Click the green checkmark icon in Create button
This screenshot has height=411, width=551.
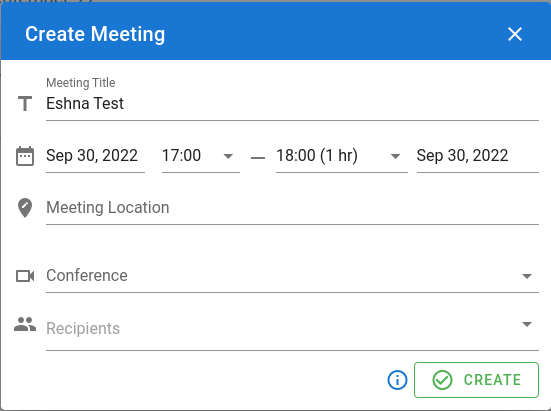(442, 380)
